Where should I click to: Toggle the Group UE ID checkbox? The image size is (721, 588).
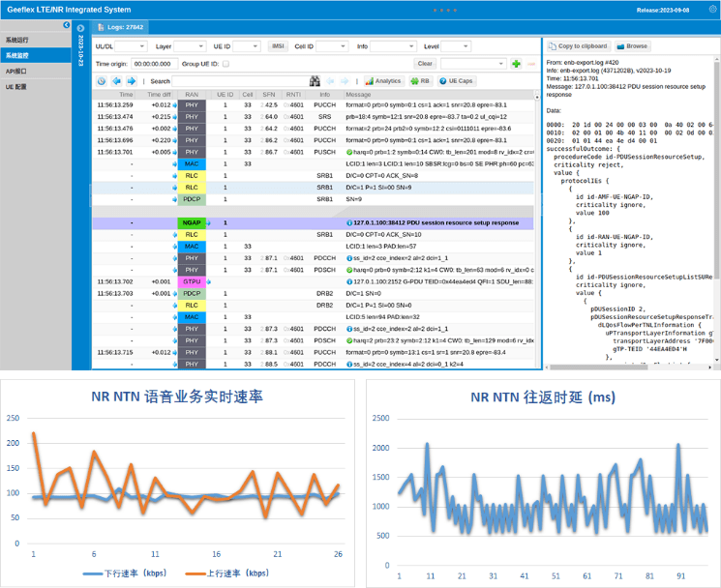[225, 64]
